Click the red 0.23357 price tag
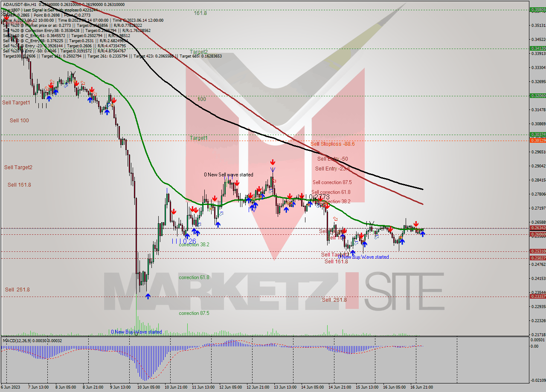Image resolution: width=546 pixels, height=392 pixels. point(537,296)
